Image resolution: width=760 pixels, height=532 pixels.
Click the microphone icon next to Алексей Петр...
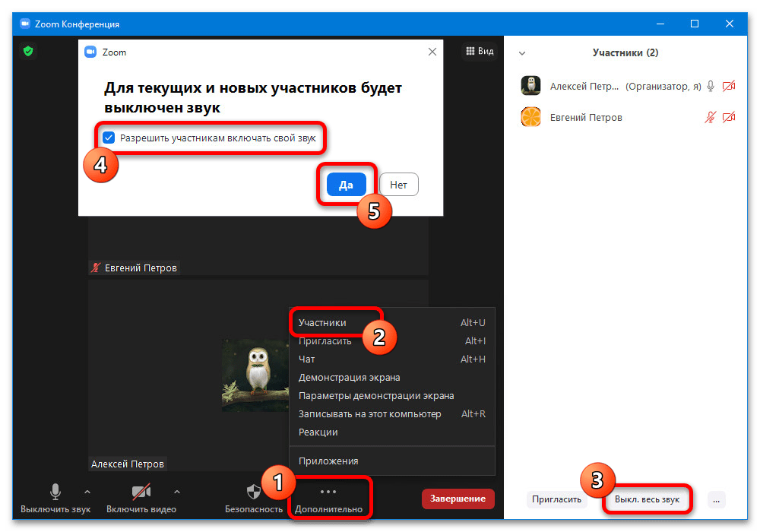click(x=711, y=86)
